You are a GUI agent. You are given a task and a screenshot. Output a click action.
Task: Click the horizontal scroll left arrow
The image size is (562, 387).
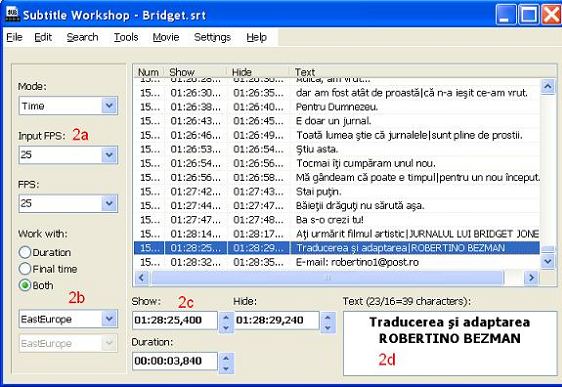pyautogui.click(x=142, y=277)
